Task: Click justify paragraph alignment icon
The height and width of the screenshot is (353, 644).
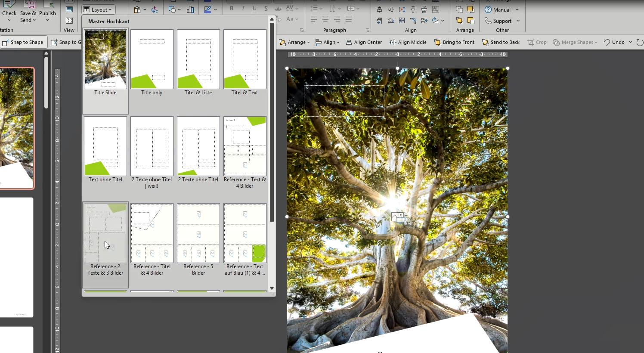Action: [x=349, y=19]
